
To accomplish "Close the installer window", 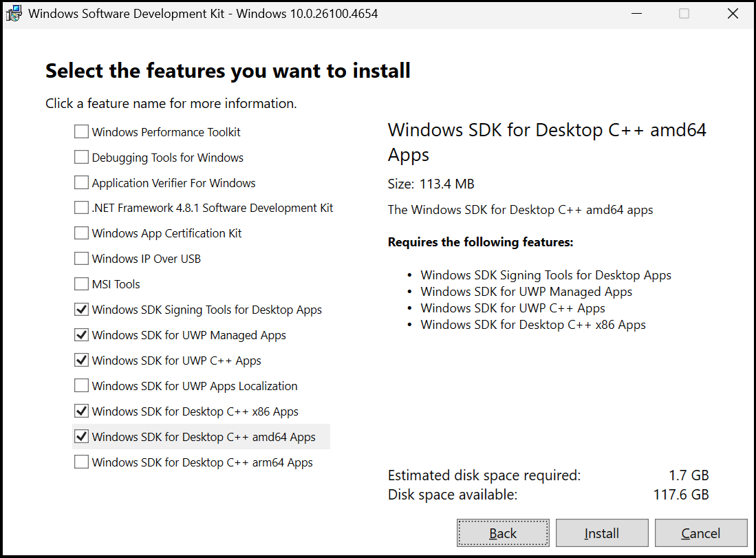I will point(733,14).
